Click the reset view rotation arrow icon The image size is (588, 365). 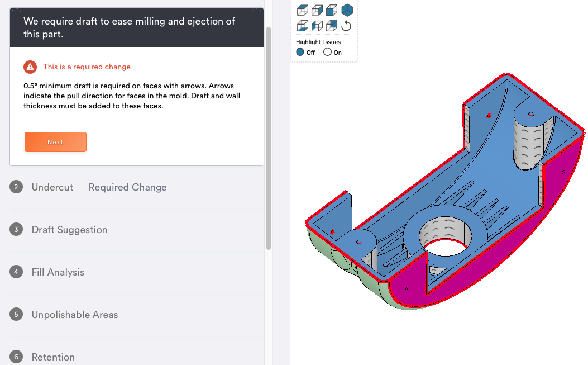point(346,26)
